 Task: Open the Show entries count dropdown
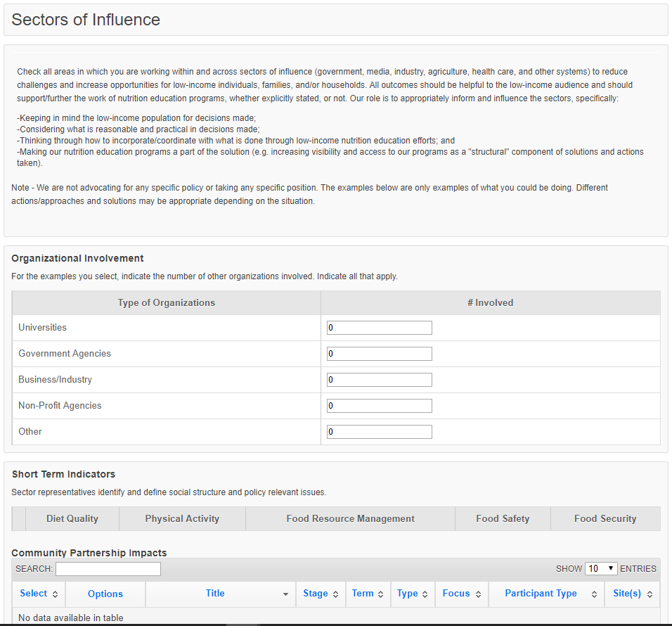tap(600, 568)
